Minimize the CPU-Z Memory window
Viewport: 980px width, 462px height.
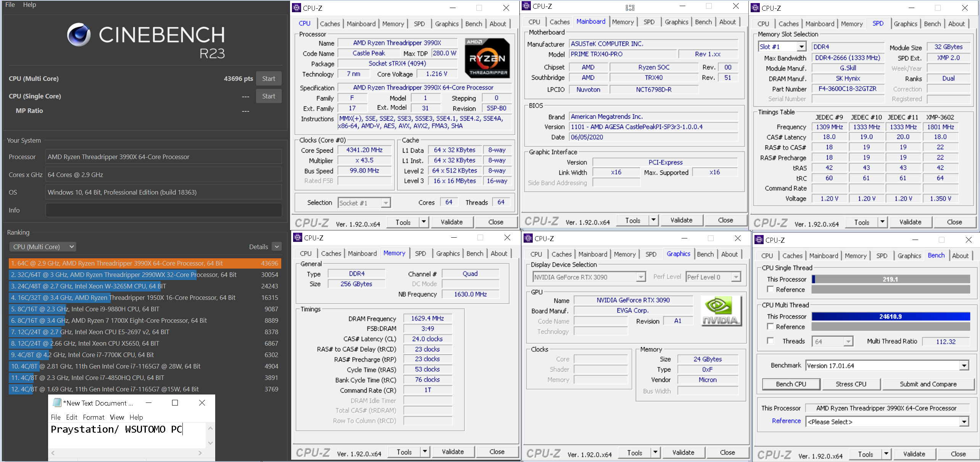pos(454,237)
